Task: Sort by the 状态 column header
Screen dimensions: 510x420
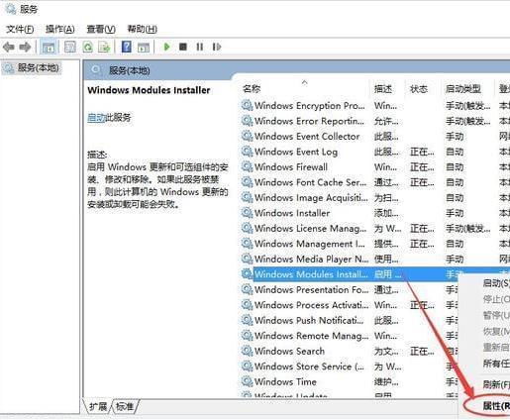Action: tap(419, 88)
